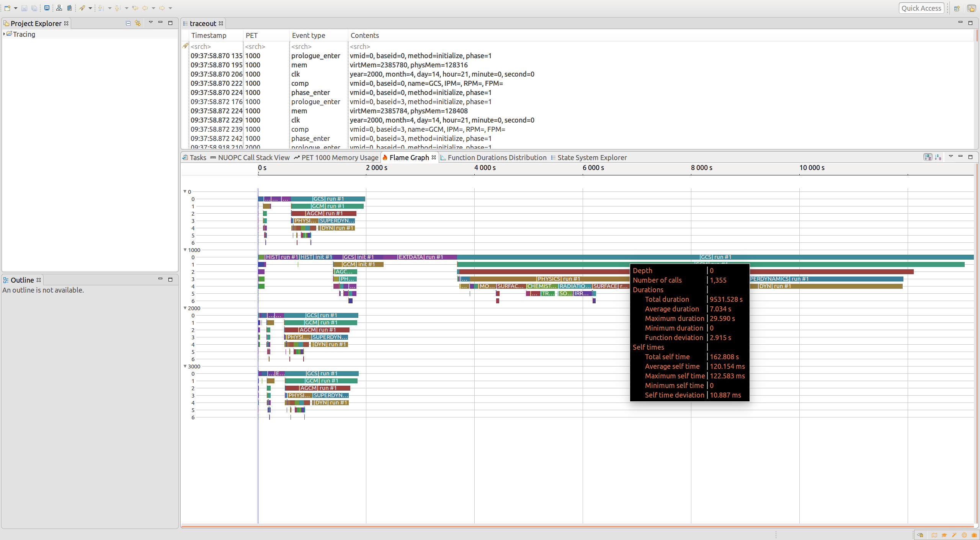The image size is (980, 540).
Task: Navigate forward with the right arrow
Action: [162, 8]
